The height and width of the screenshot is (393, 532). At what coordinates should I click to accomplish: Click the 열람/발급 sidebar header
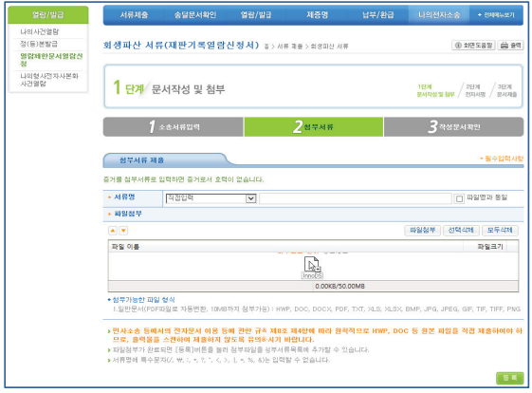pos(47,14)
